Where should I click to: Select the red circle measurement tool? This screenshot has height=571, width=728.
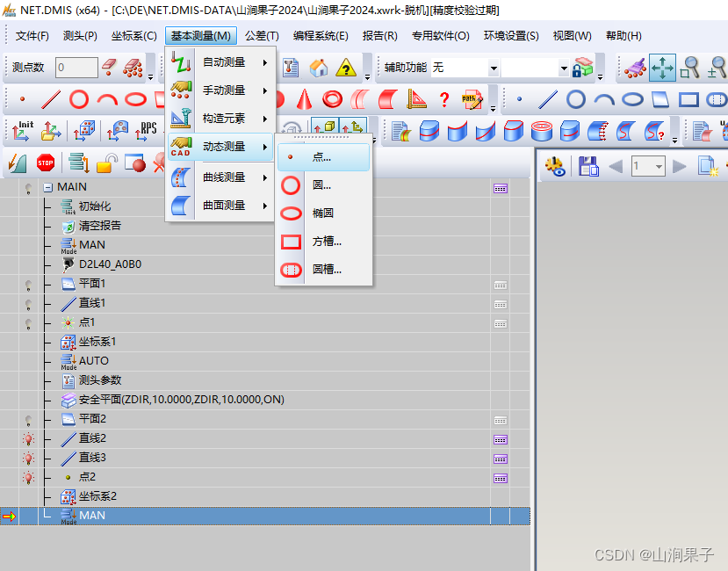coord(80,98)
